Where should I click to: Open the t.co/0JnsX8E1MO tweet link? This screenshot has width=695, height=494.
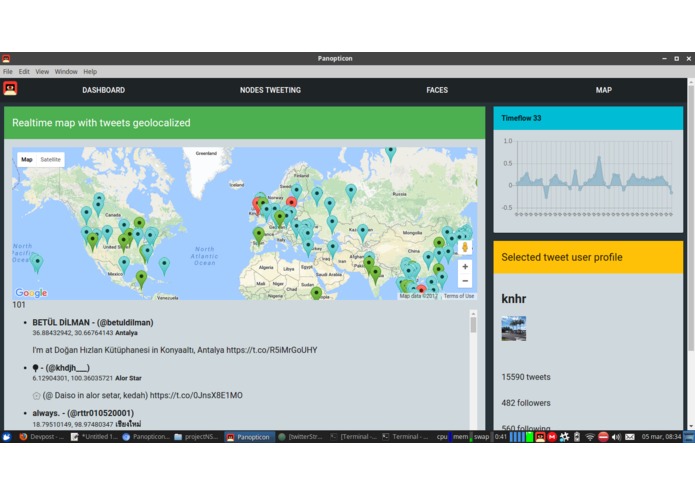click(196, 395)
